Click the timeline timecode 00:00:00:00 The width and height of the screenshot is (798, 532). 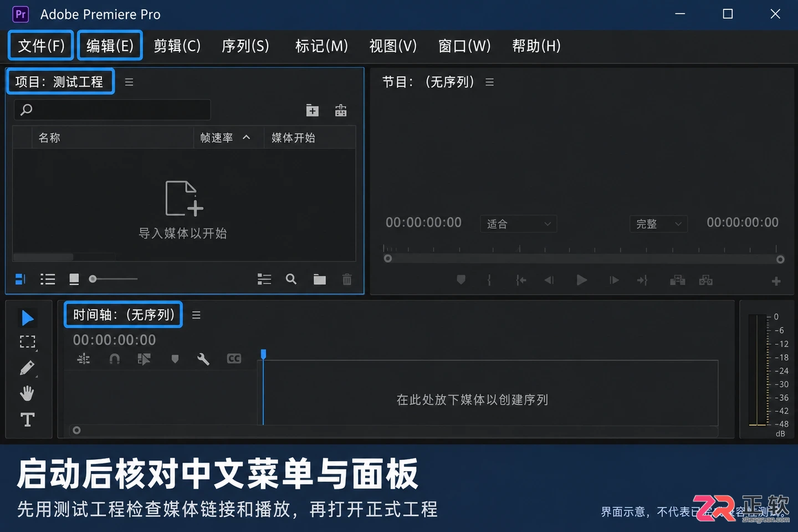[114, 340]
